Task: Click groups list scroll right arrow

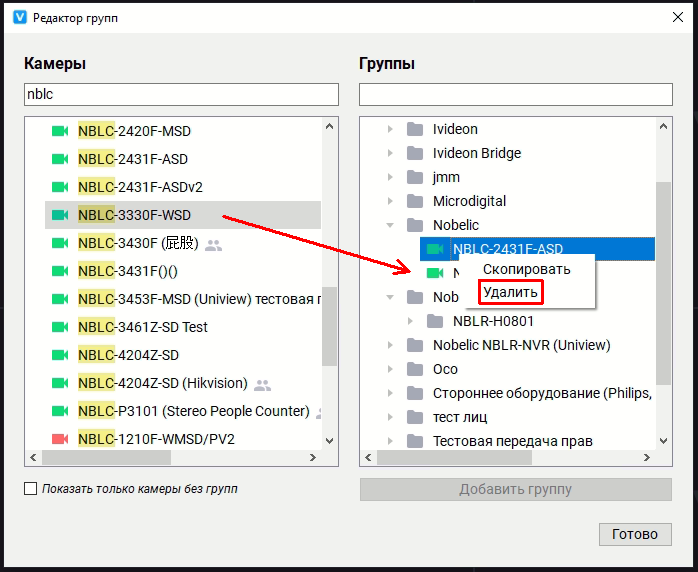Action: pyautogui.click(x=646, y=458)
